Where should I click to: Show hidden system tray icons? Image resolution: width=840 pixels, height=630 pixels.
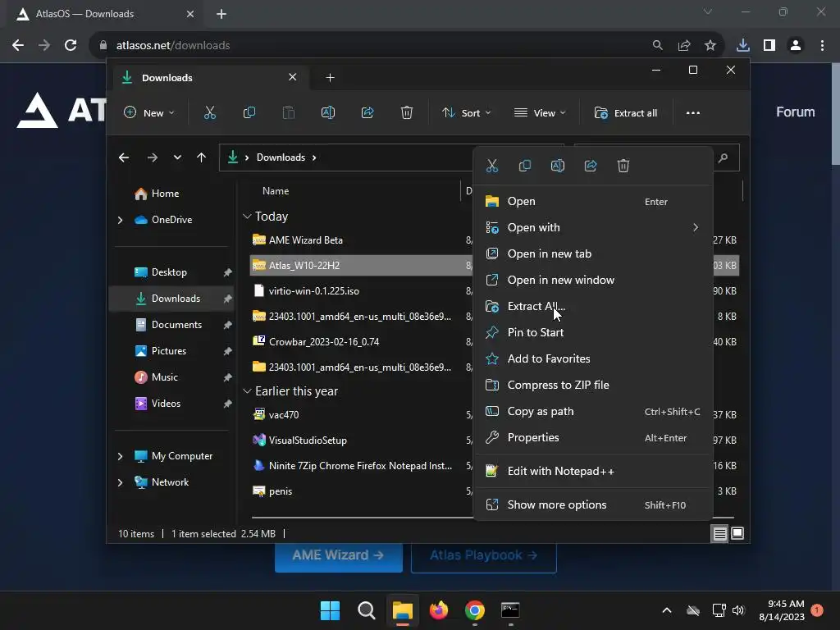tap(667, 610)
